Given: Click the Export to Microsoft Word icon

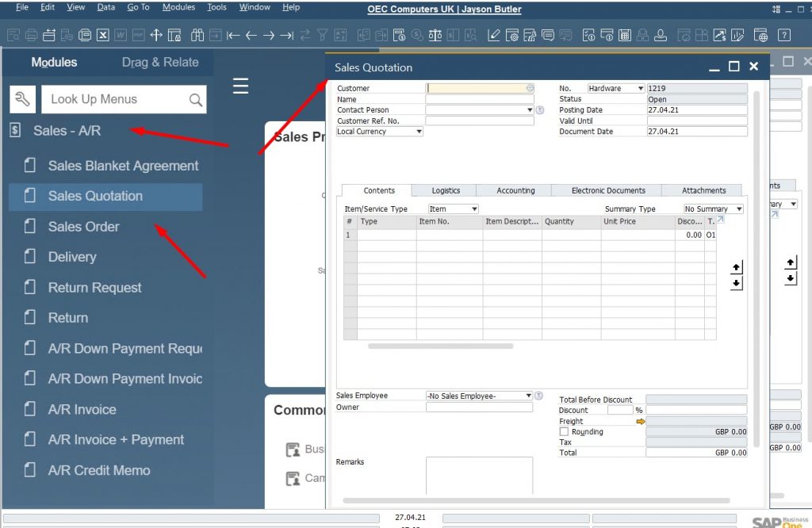Looking at the screenshot, I should pos(119,35).
